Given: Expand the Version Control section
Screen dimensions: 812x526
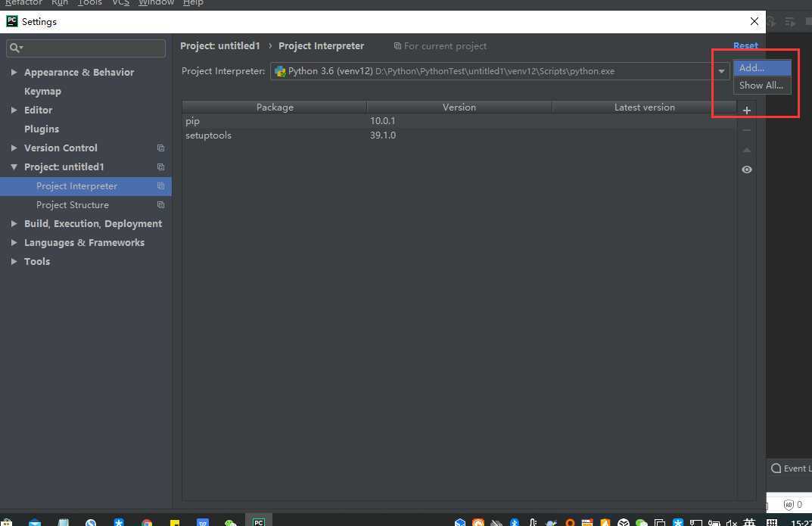Looking at the screenshot, I should tap(14, 148).
